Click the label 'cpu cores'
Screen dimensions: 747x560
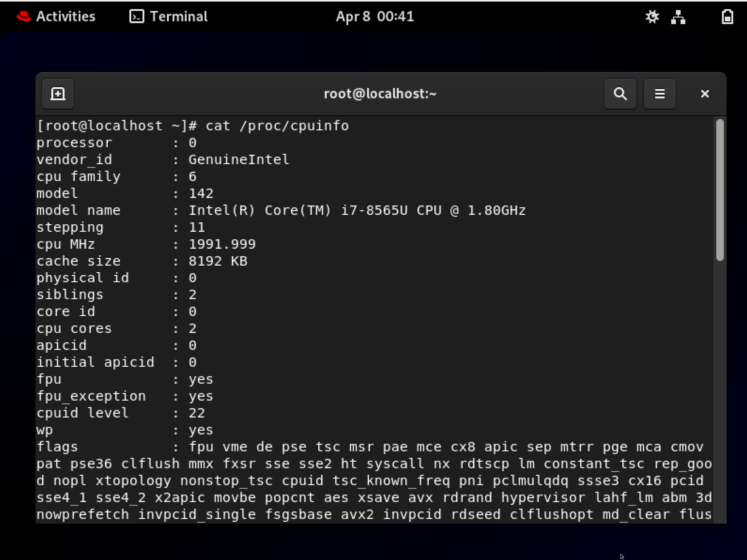tap(74, 329)
